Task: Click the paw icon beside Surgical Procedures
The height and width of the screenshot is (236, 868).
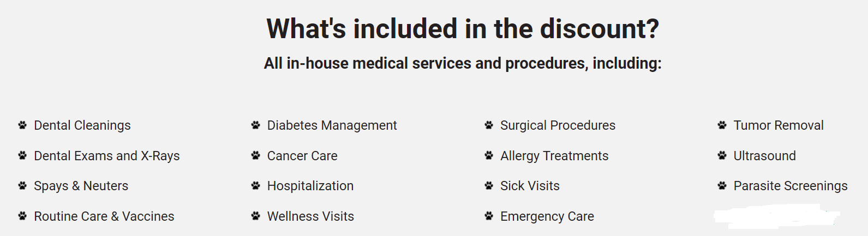Action: [489, 125]
